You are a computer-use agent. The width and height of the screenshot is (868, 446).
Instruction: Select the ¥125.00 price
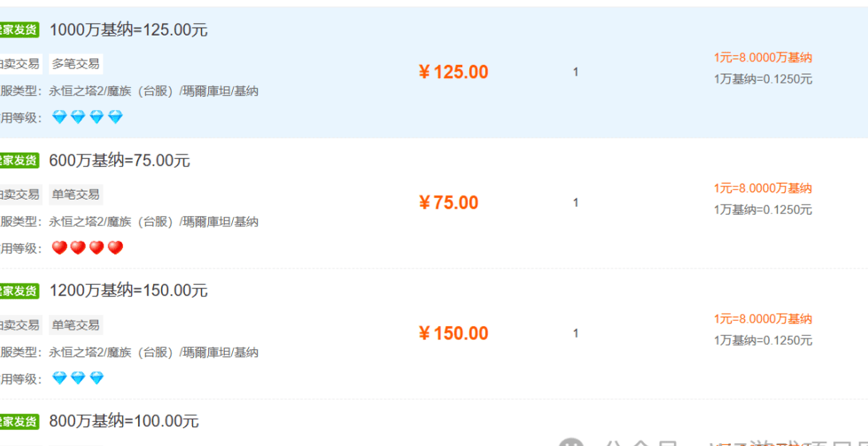tap(453, 73)
